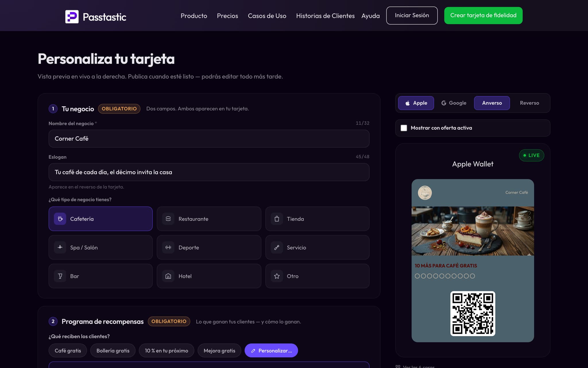
Task: Choose the Café gratis reward chip
Action: tap(68, 350)
